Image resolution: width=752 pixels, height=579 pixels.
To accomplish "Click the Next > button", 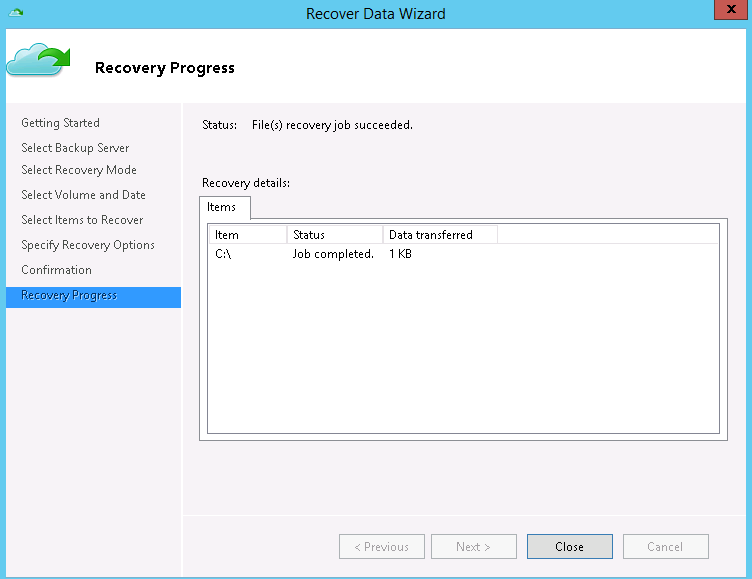I will point(473,546).
